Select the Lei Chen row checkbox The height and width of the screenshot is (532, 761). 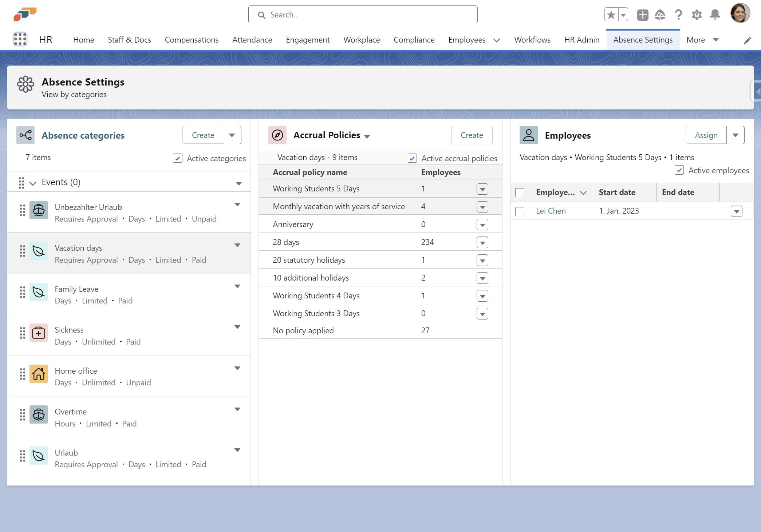520,211
